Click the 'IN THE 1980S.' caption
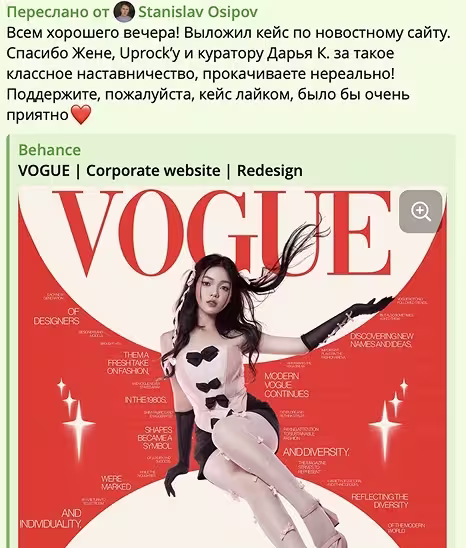The height and width of the screenshot is (548, 466). (x=146, y=399)
